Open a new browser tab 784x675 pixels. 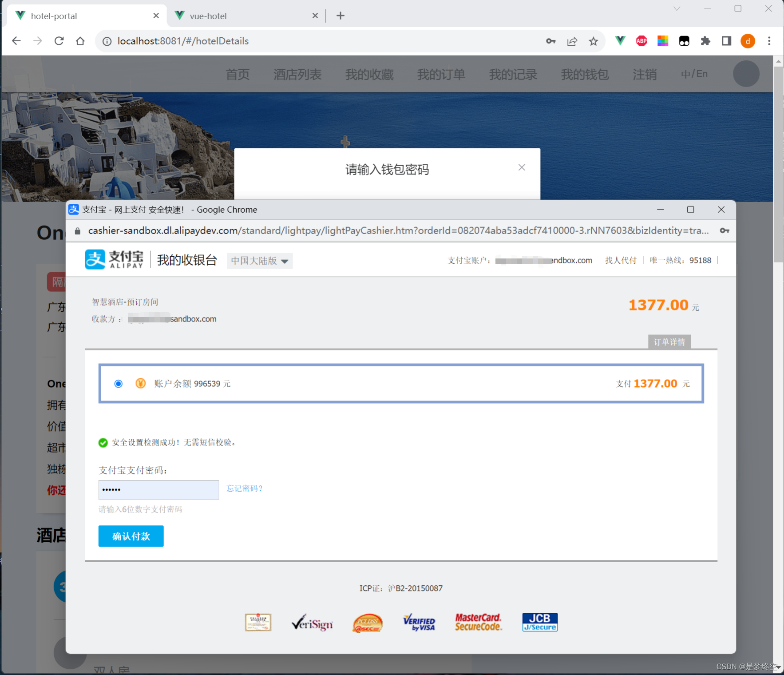(341, 16)
